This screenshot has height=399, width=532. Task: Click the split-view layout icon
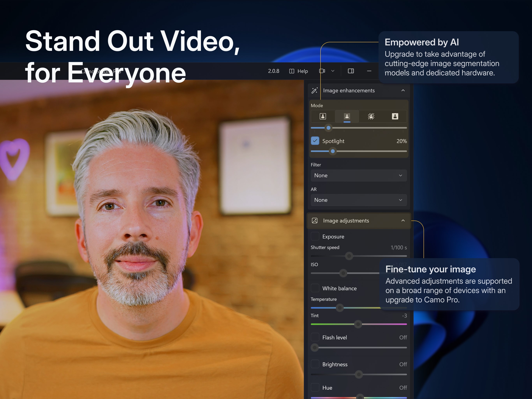351,71
